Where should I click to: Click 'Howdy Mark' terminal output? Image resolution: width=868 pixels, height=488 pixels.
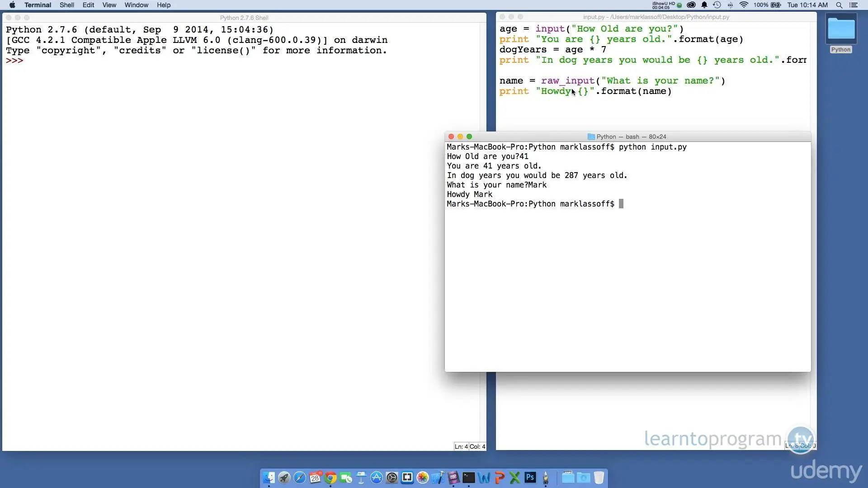[469, 194]
